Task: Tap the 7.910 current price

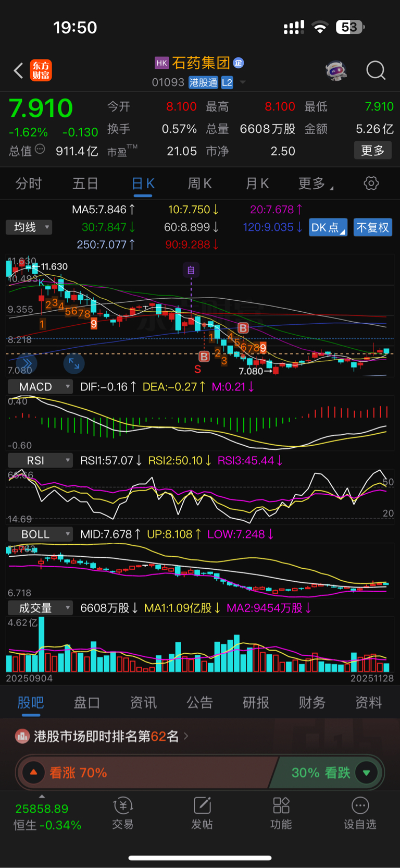Action: click(41, 108)
